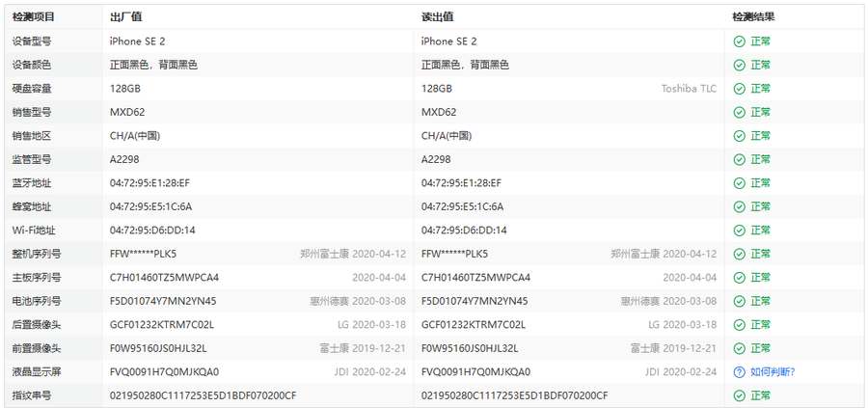The image size is (868, 408).
Task: Click the green check icon for 前置摄像头
Action: pyautogui.click(x=739, y=348)
